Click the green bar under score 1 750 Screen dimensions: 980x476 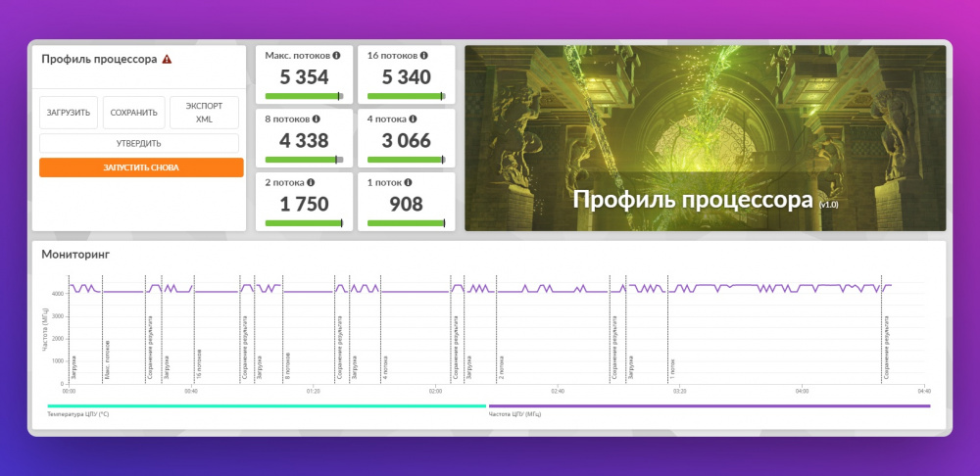point(305,223)
